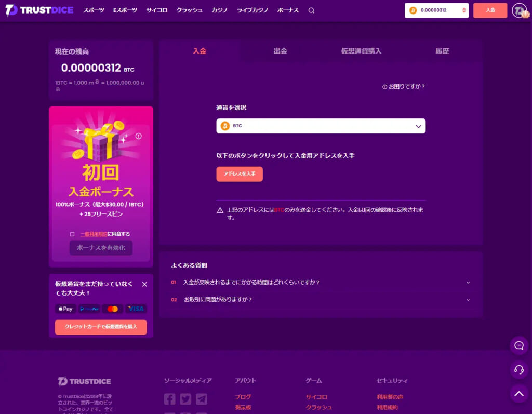Open the Facebook social icon
The height and width of the screenshot is (414, 532).
coord(170,399)
